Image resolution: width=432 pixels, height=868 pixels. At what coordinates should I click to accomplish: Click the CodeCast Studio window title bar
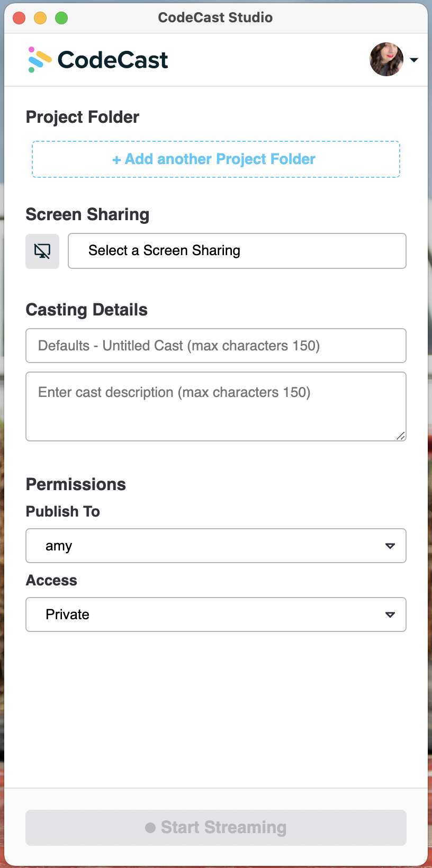click(215, 17)
